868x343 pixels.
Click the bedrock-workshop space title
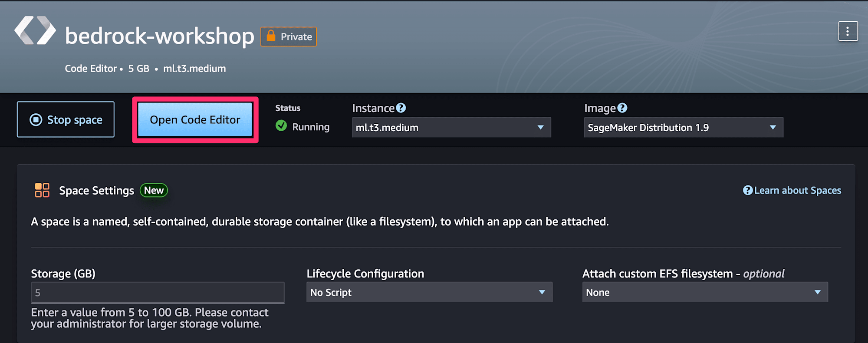click(159, 36)
